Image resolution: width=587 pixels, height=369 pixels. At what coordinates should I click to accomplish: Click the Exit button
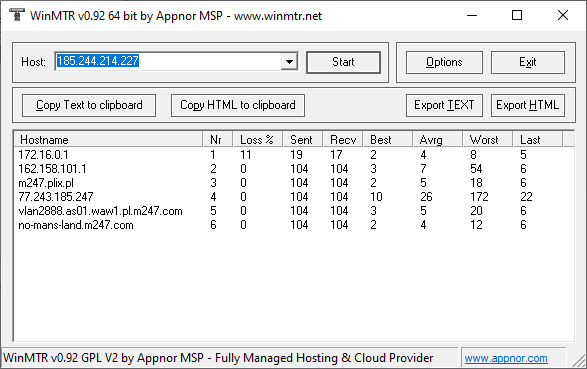coord(528,62)
